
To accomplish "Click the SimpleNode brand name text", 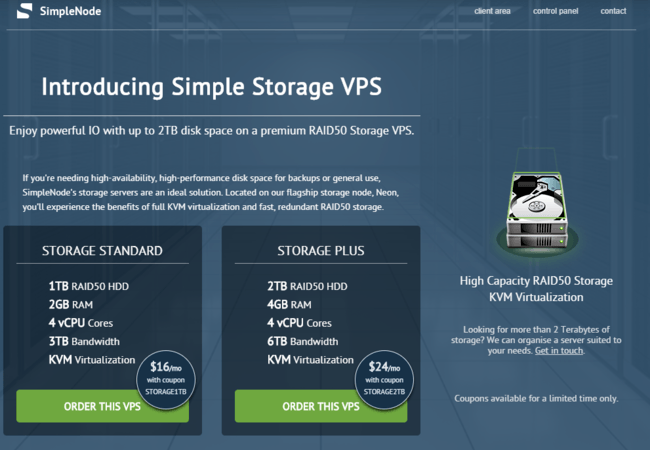I will coord(70,11).
